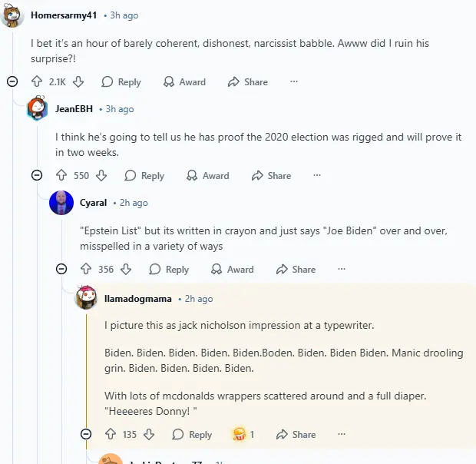Reply to Cyaral's comment

click(169, 269)
